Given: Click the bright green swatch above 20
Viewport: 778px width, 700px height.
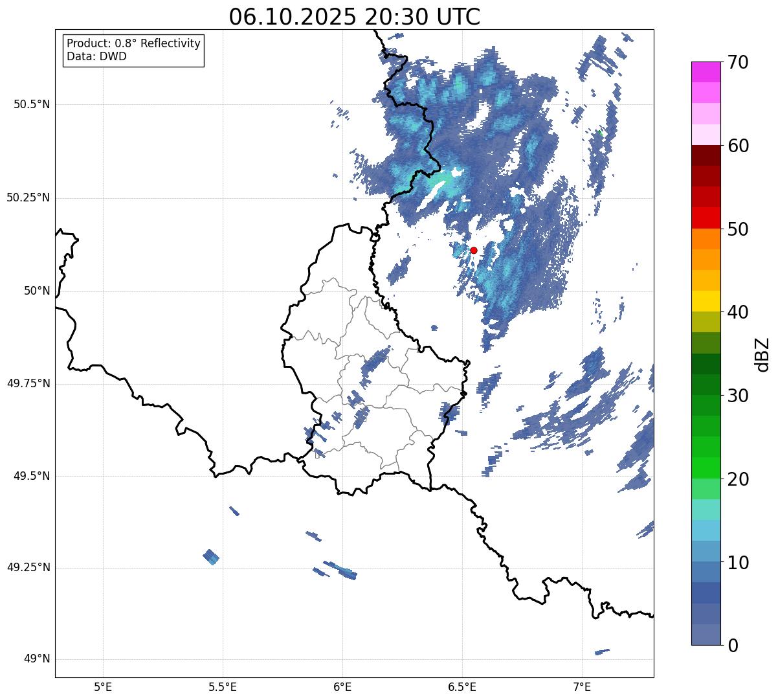Looking at the screenshot, I should tap(706, 468).
